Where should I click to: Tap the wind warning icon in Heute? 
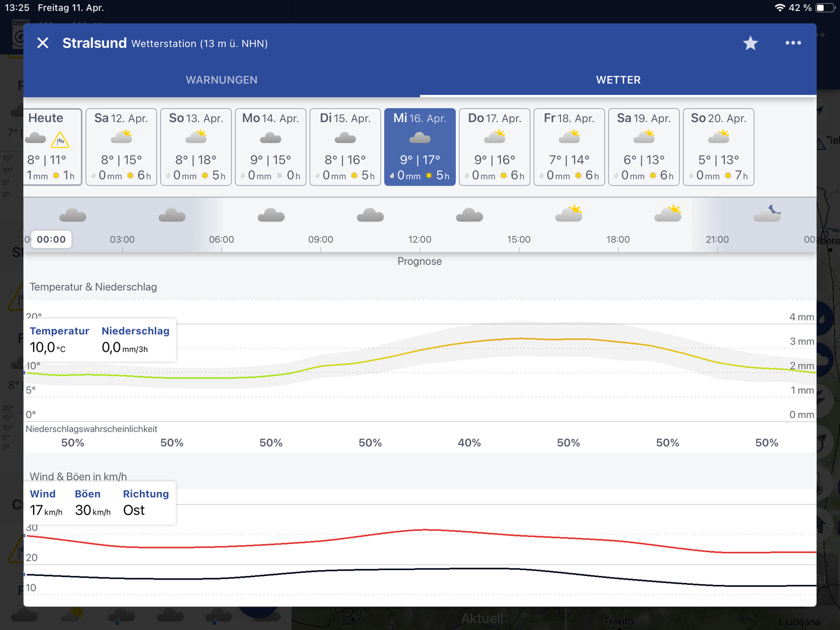coord(60,140)
